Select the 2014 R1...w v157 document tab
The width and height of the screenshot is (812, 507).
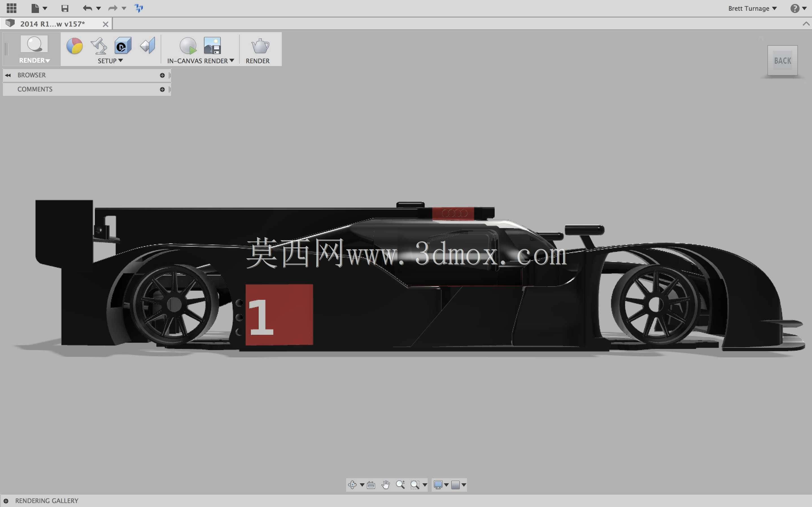coord(53,24)
